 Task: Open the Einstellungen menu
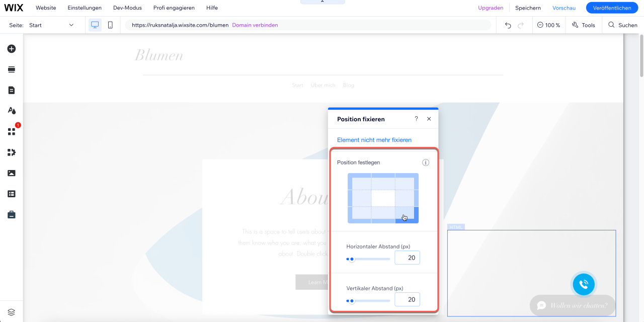pos(85,8)
